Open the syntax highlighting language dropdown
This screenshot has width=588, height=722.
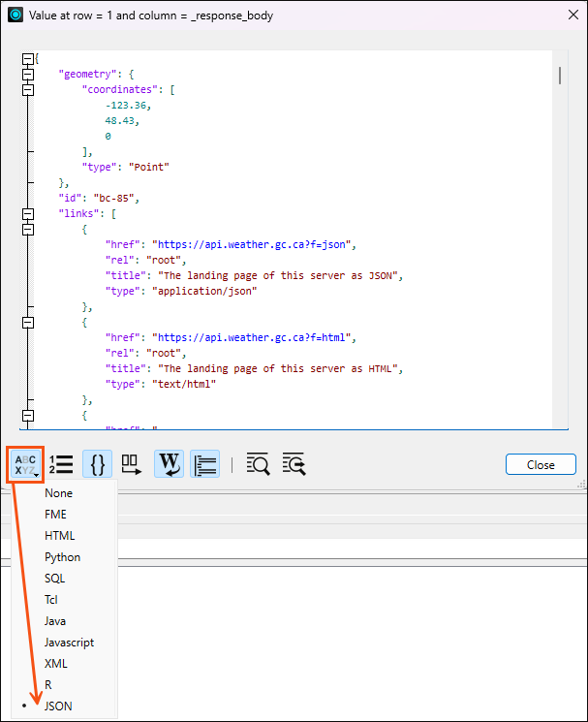[26, 464]
